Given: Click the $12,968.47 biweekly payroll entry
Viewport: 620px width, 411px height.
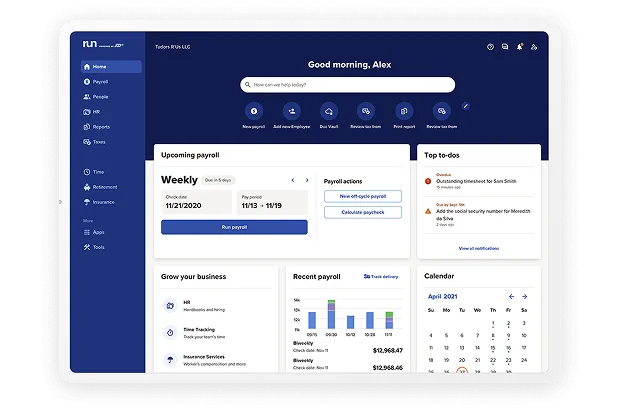Looking at the screenshot, I should [x=348, y=347].
